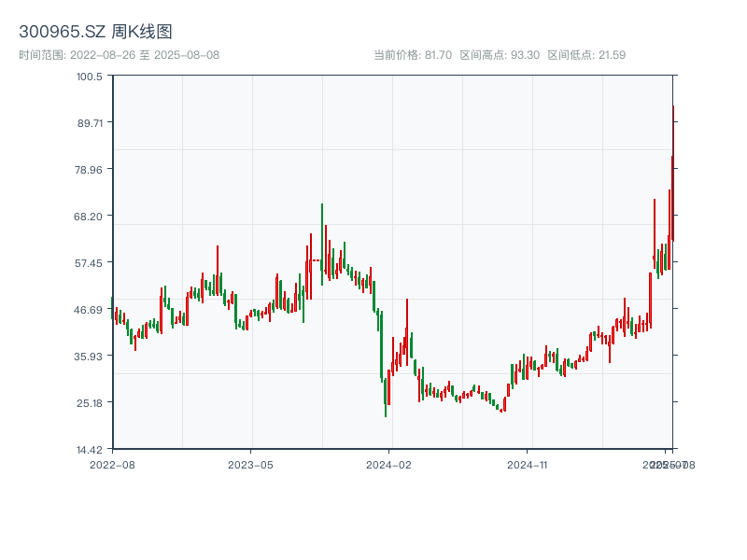The image size is (747, 560).
Task: Click the 区间高点 93.30 label
Action: [x=500, y=55]
